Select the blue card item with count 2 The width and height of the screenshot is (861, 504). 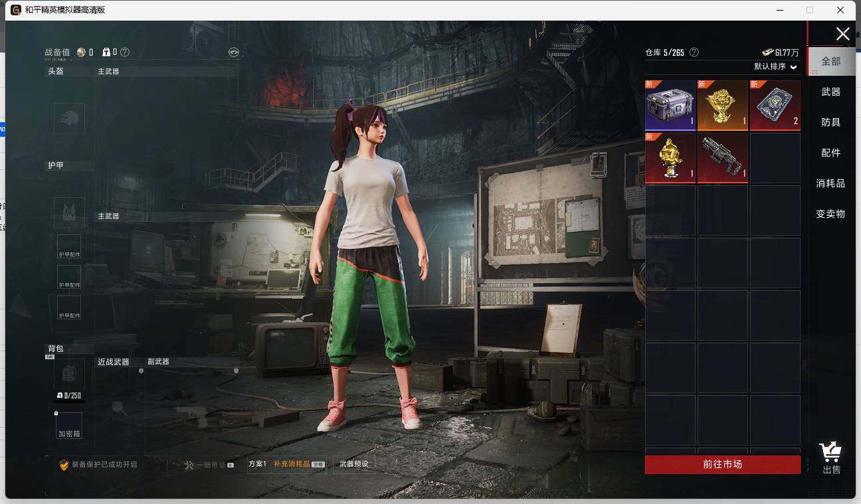pyautogui.click(x=775, y=105)
